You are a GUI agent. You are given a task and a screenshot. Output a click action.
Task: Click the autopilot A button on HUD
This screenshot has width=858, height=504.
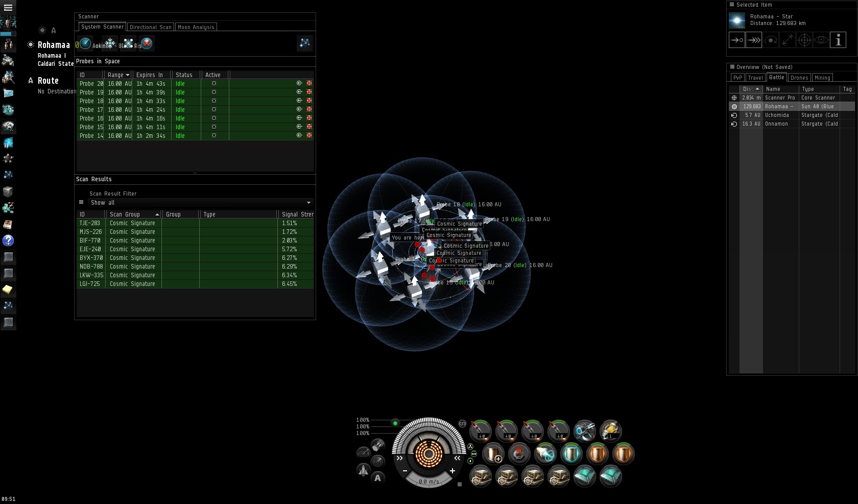(378, 478)
